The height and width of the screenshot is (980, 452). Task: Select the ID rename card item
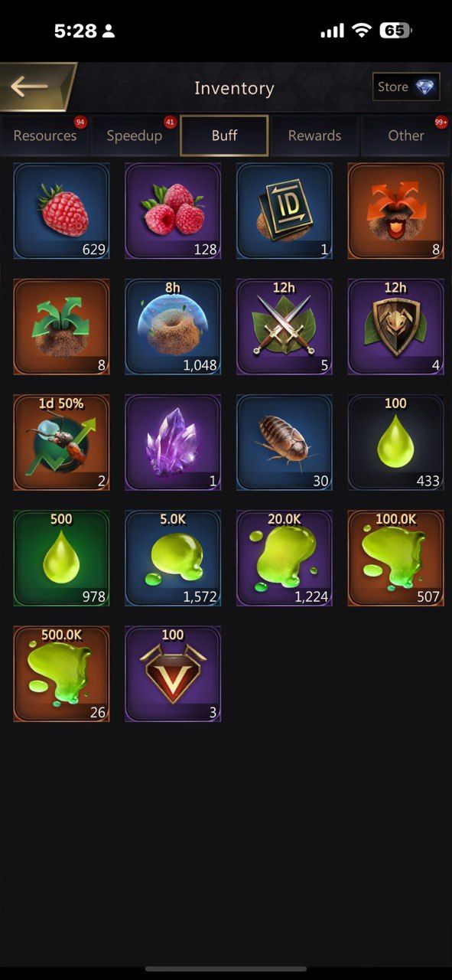pyautogui.click(x=285, y=211)
